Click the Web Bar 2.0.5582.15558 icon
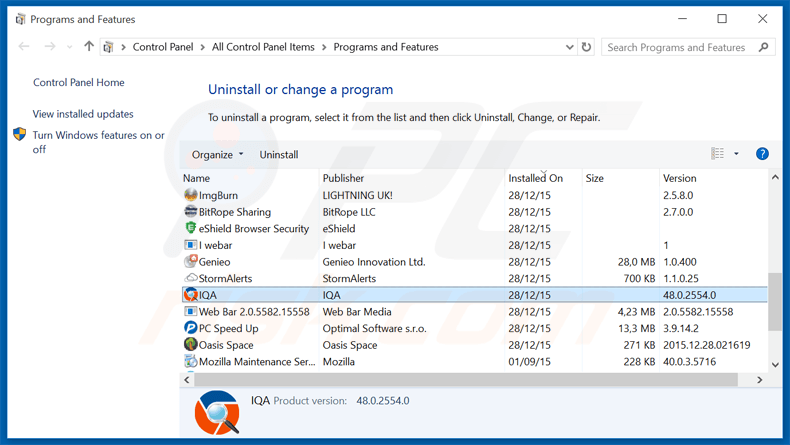 click(190, 311)
